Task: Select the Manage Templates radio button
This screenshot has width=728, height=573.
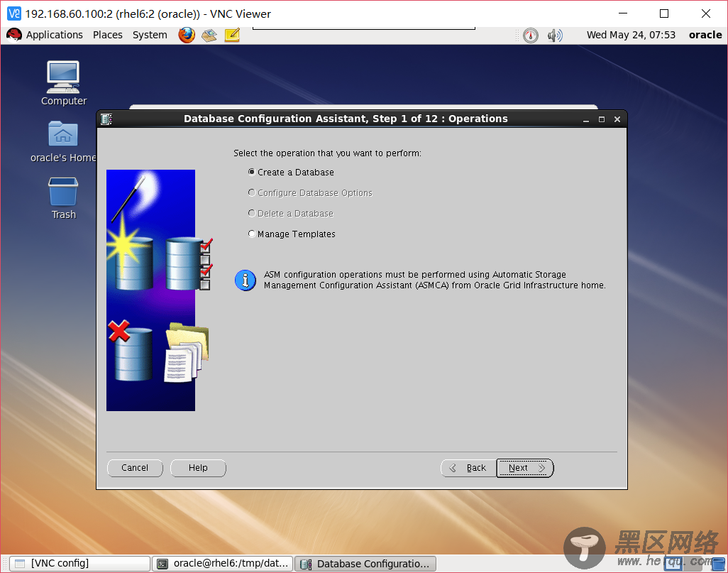Action: tap(252, 234)
